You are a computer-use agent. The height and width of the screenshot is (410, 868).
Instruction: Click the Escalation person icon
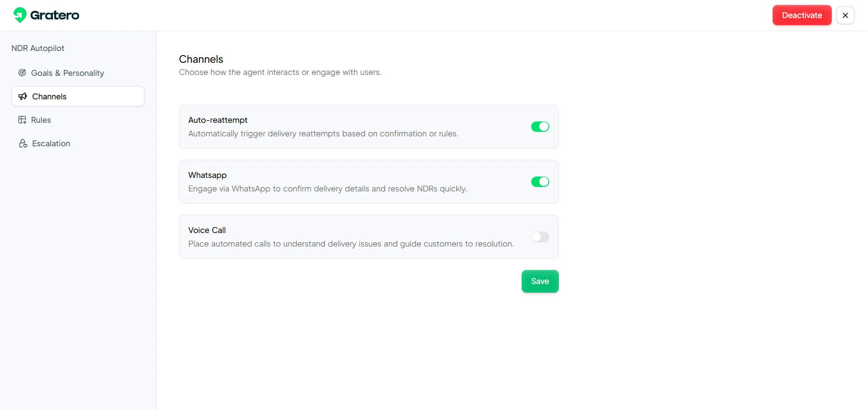[23, 143]
